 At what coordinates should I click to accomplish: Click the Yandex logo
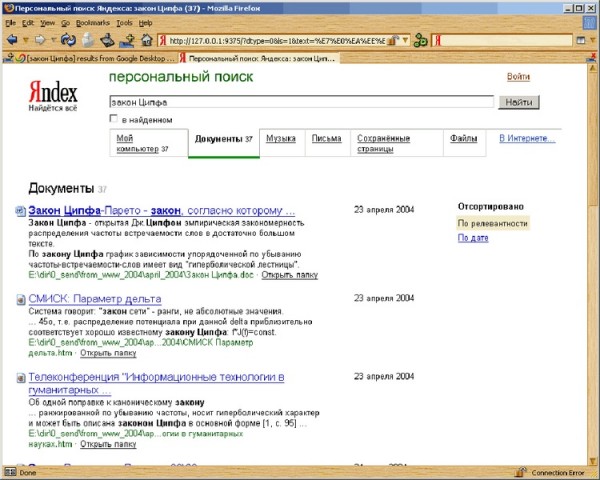tap(51, 92)
